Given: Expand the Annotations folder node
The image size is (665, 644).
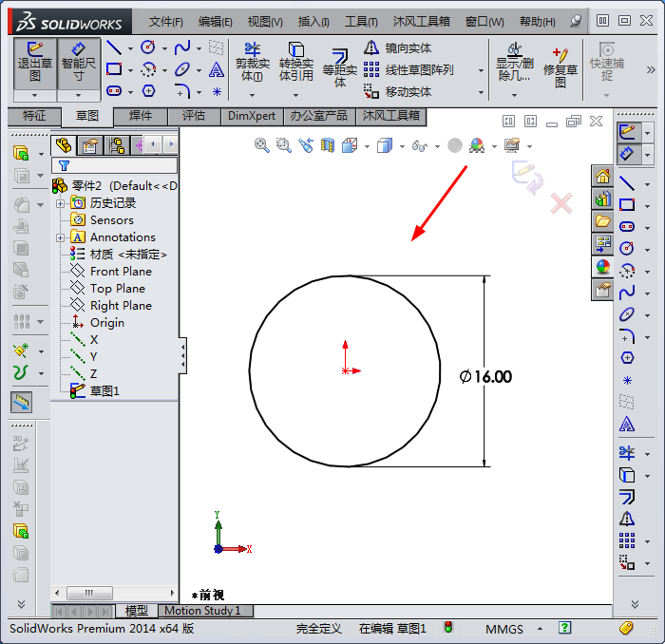Looking at the screenshot, I should (61, 237).
